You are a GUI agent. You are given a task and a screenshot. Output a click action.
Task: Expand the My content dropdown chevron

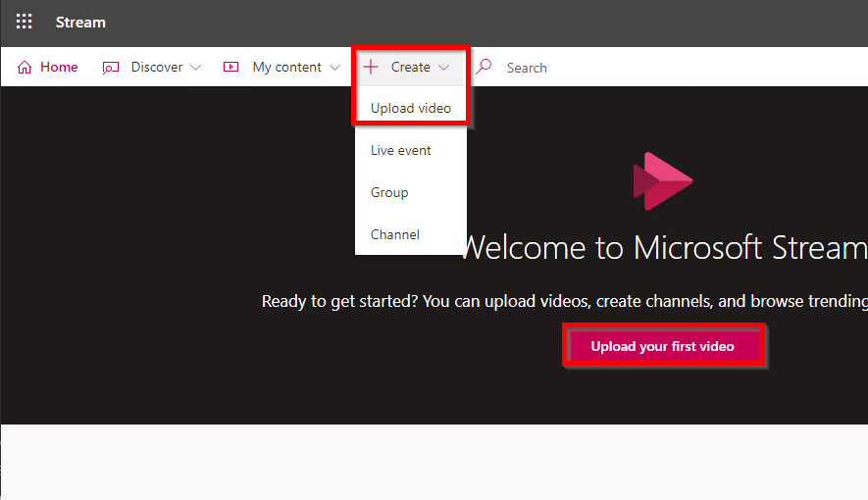[x=334, y=68]
